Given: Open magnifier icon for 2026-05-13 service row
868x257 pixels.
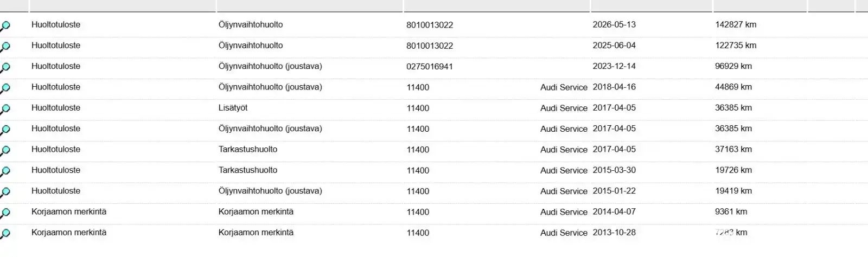Looking at the screenshot, I should [x=5, y=25].
